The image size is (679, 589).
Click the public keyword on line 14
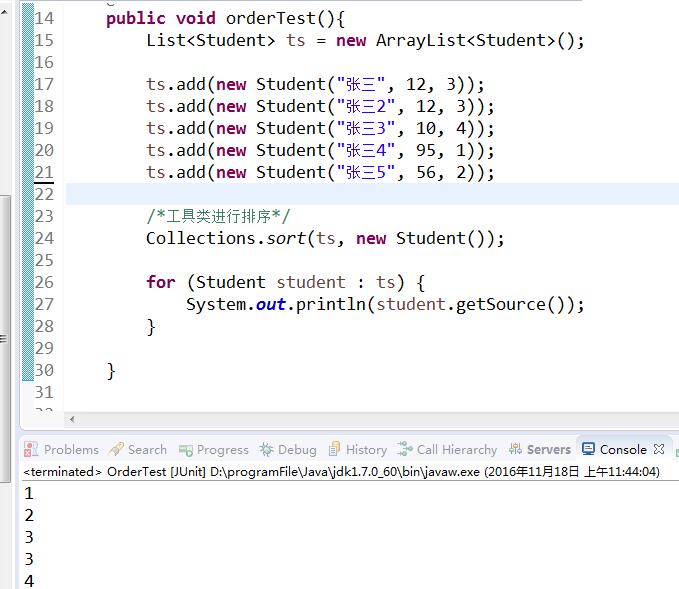point(136,19)
